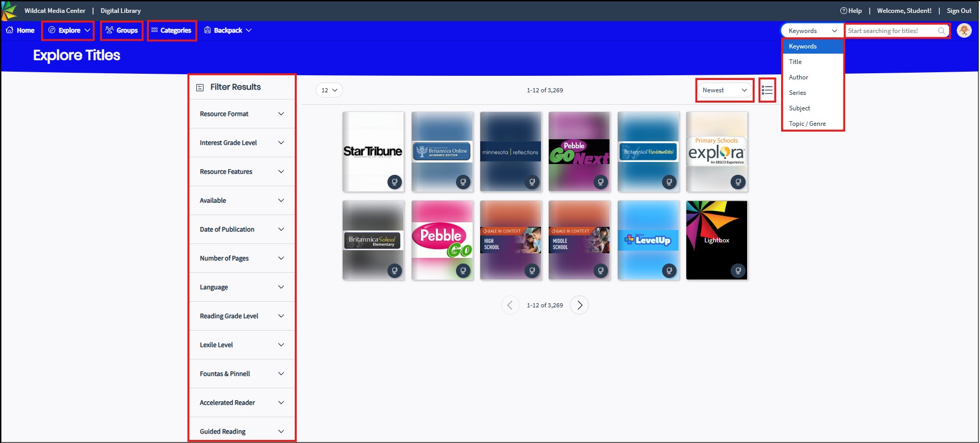
Task: Select Topic / Genre search option
Action: coord(813,123)
